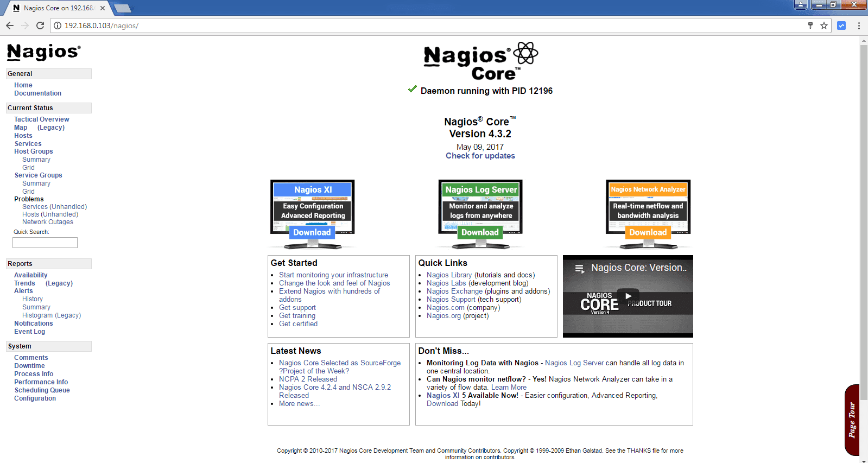Open Event Log
This screenshot has height=463, width=868.
pyautogui.click(x=30, y=332)
